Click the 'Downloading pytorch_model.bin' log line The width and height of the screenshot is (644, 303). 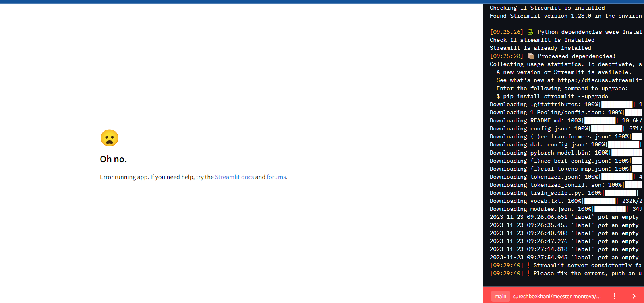(x=566, y=153)
